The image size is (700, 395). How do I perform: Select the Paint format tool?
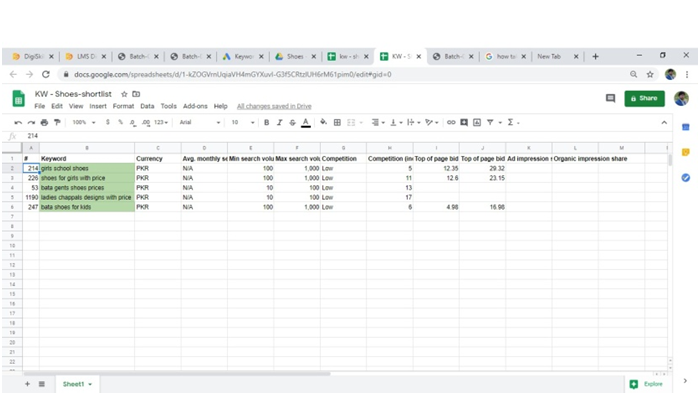pos(57,122)
